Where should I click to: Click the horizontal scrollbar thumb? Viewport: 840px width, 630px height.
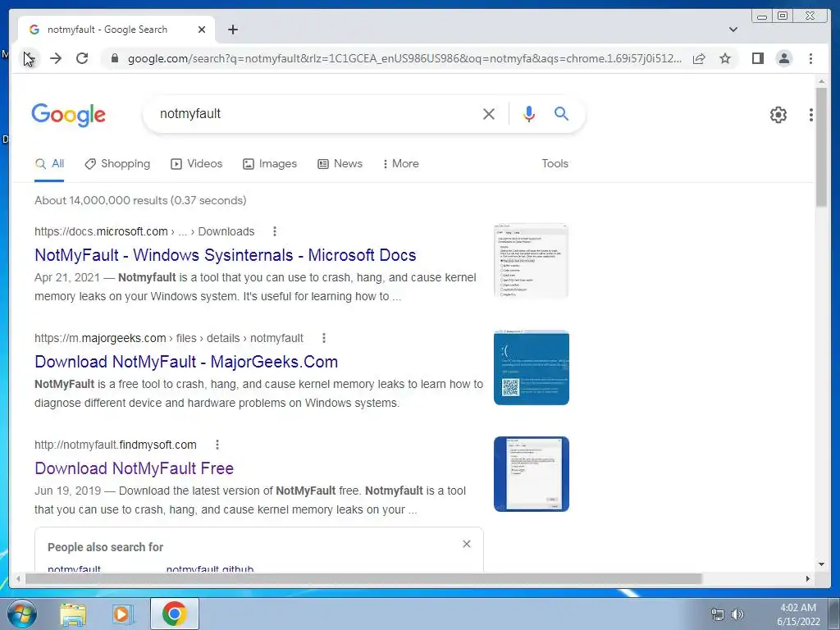363,578
